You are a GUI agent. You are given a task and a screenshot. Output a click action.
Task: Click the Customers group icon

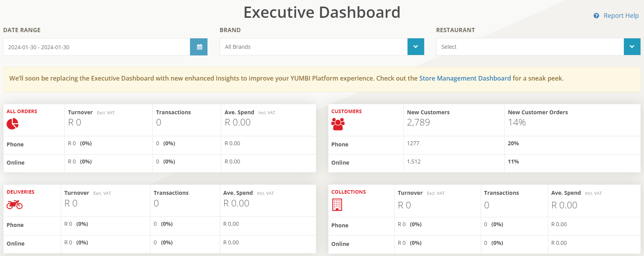click(x=338, y=124)
